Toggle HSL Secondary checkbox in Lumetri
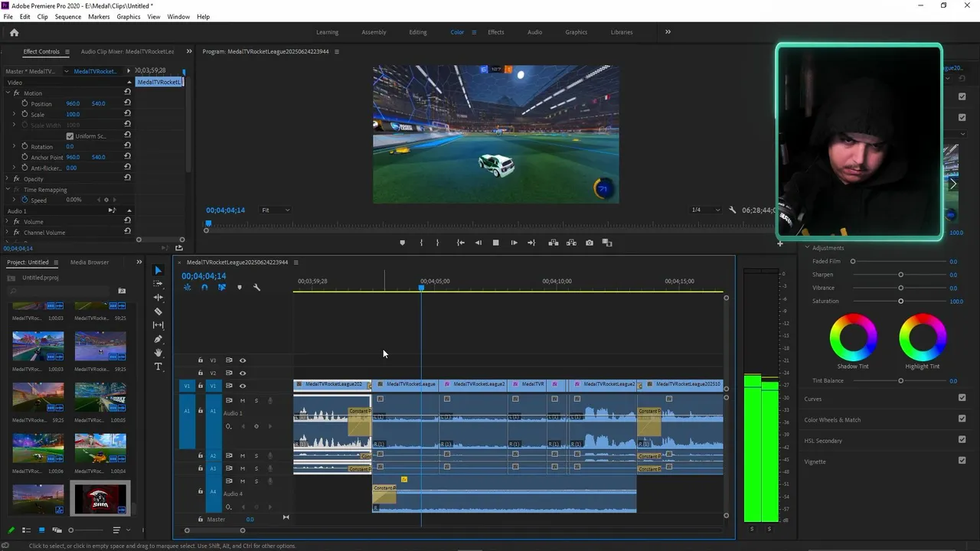This screenshot has height=551, width=980. point(962,439)
